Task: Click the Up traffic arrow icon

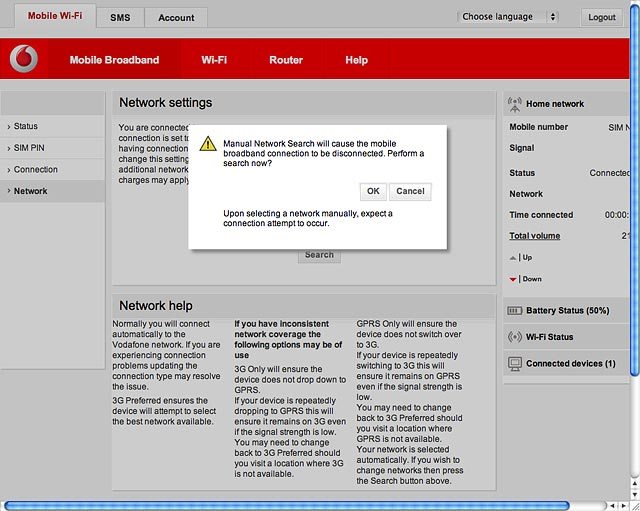Action: 513,258
